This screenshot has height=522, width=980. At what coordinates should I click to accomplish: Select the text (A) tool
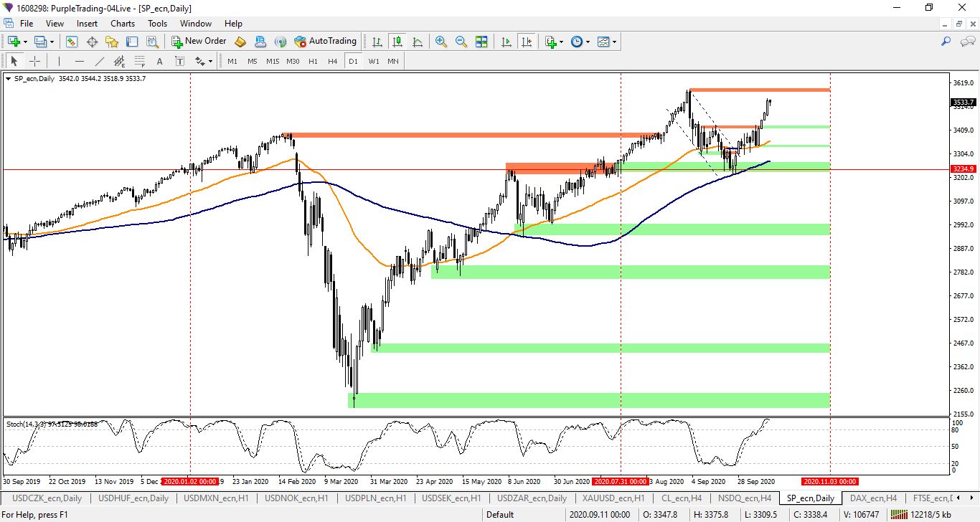tap(159, 61)
